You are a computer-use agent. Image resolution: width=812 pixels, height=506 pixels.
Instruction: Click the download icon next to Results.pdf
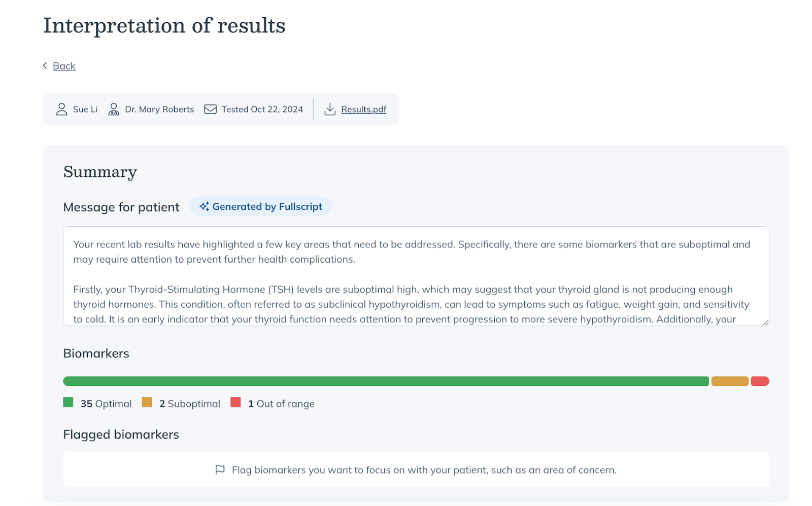click(x=330, y=109)
